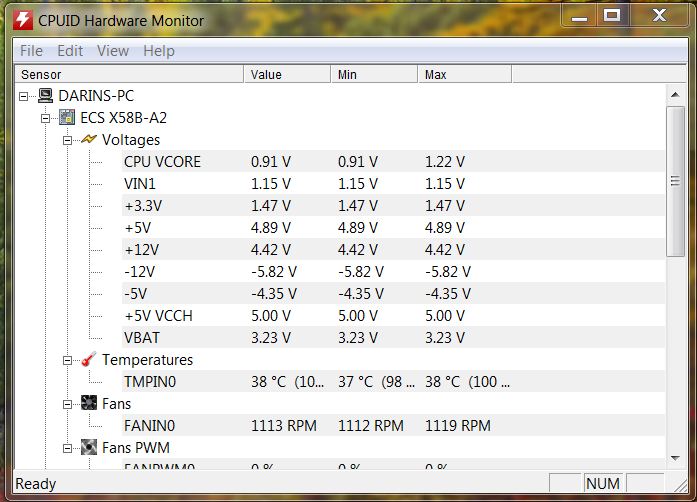Click the scrollbar down arrow
Viewport: 697px width, 502px height.
pos(675,458)
